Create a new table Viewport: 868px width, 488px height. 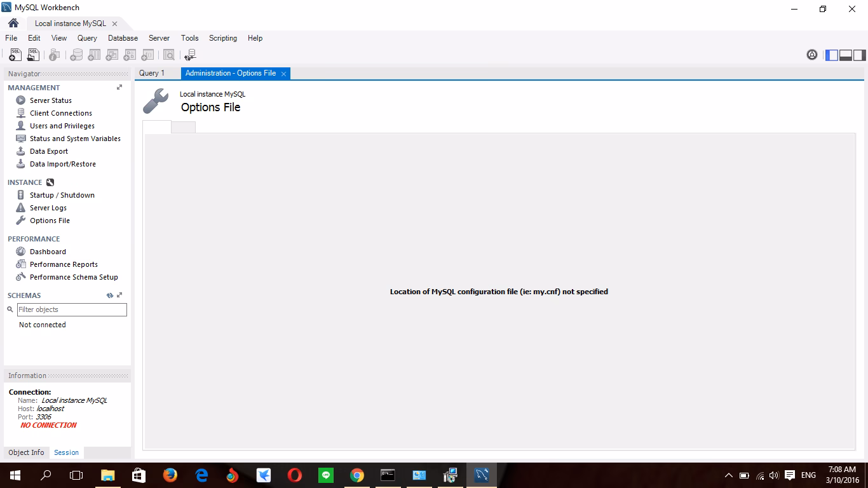click(94, 55)
